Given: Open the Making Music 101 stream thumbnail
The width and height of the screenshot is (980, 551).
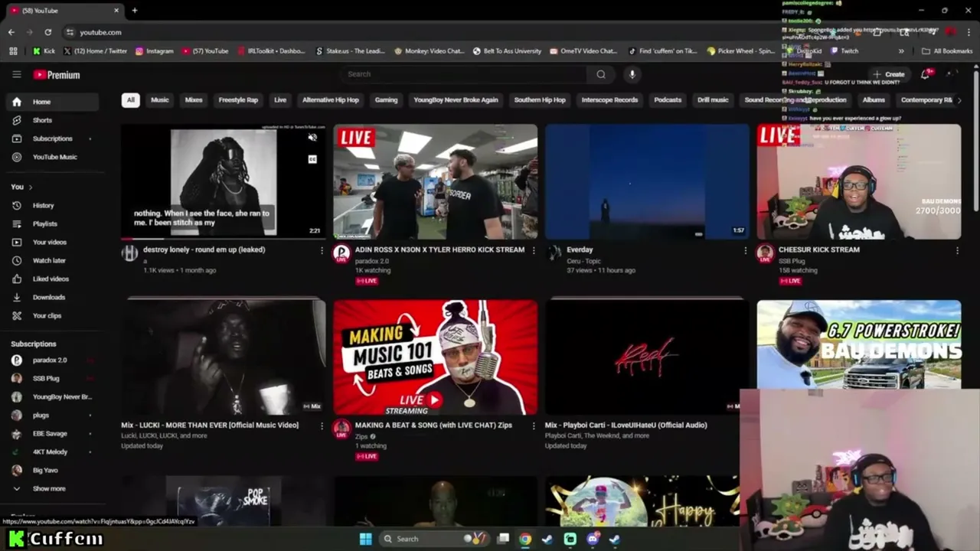Looking at the screenshot, I should coord(435,357).
